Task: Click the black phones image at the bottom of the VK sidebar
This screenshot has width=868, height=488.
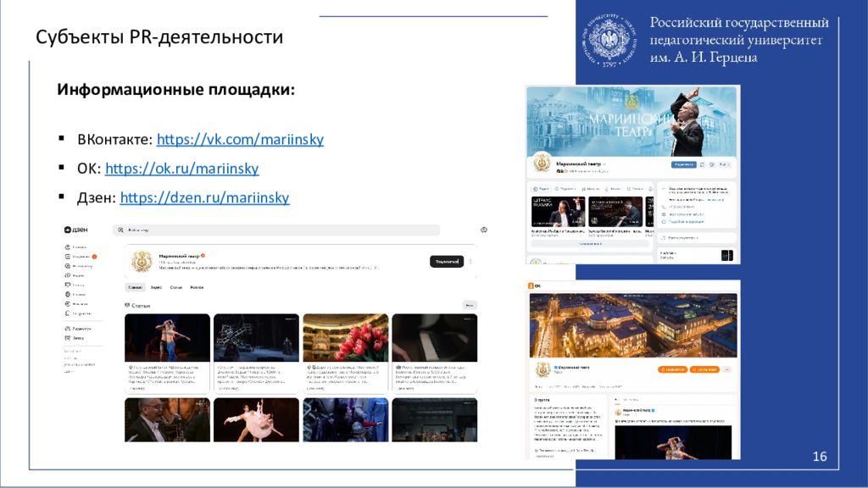Action: [726, 255]
